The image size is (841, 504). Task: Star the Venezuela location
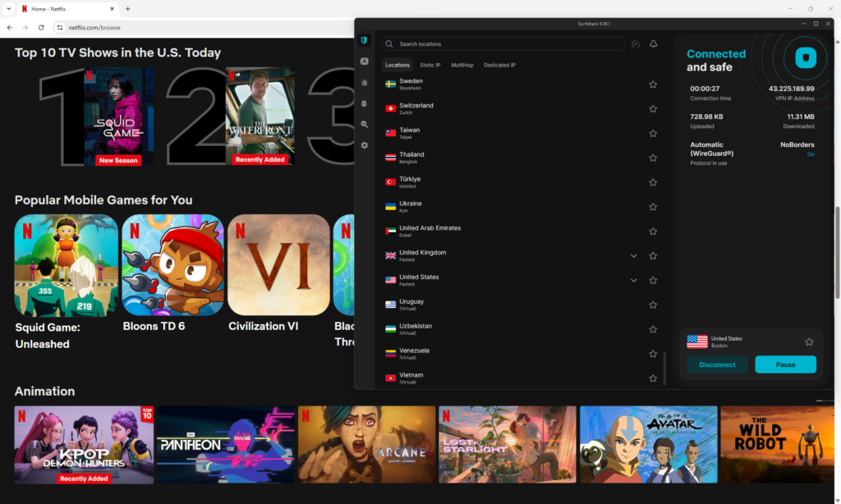point(653,354)
